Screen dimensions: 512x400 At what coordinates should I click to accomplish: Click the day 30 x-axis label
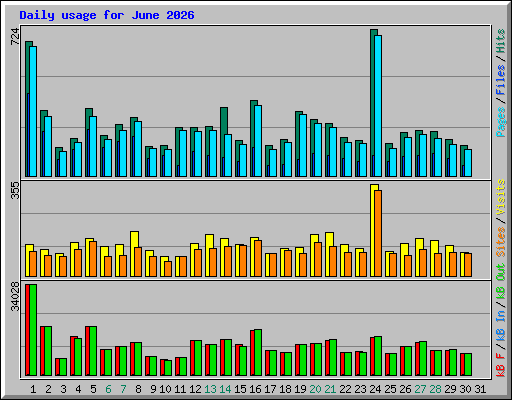point(465,389)
